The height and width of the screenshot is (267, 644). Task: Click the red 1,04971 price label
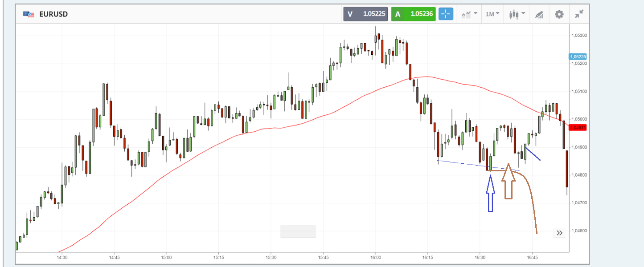coord(578,128)
